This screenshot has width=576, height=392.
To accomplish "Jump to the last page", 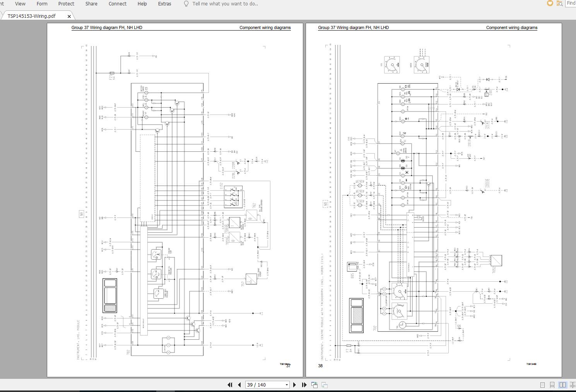I will [x=304, y=385].
